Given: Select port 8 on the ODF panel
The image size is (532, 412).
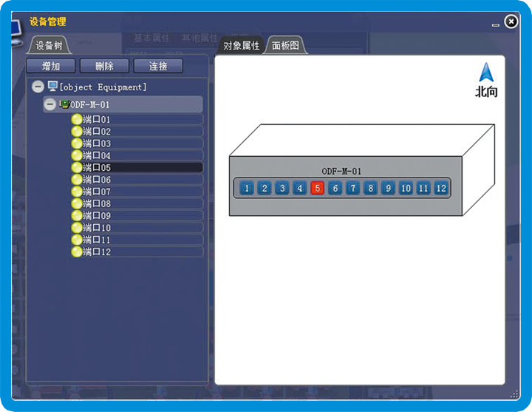Looking at the screenshot, I should pyautogui.click(x=370, y=188).
